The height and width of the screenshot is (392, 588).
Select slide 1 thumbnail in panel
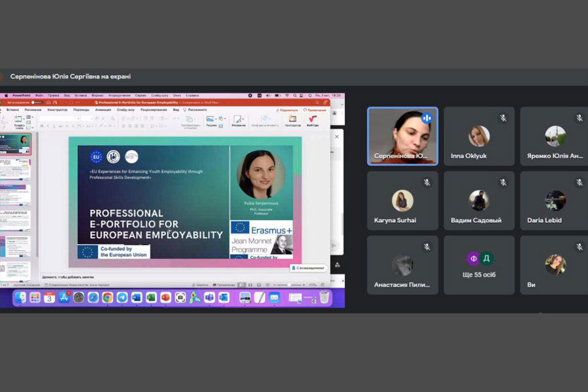(x=16, y=144)
